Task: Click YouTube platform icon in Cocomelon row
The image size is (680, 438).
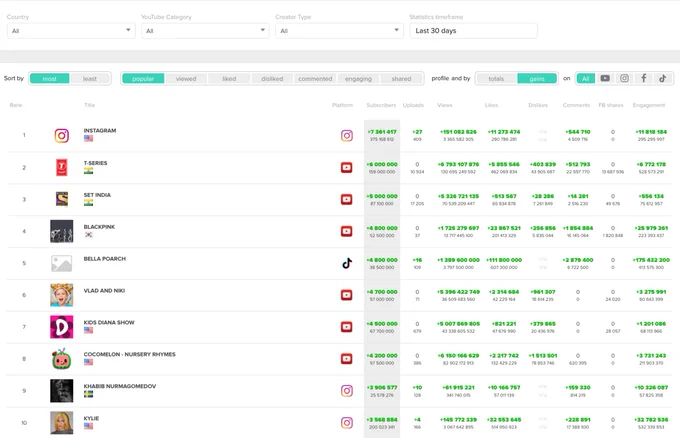Action: click(x=347, y=359)
